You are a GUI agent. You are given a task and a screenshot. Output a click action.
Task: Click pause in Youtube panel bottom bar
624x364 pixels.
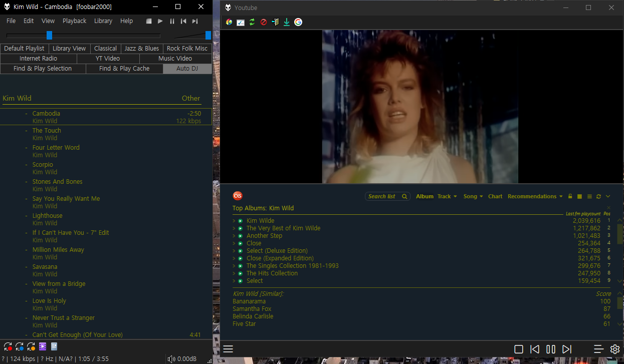click(x=551, y=349)
